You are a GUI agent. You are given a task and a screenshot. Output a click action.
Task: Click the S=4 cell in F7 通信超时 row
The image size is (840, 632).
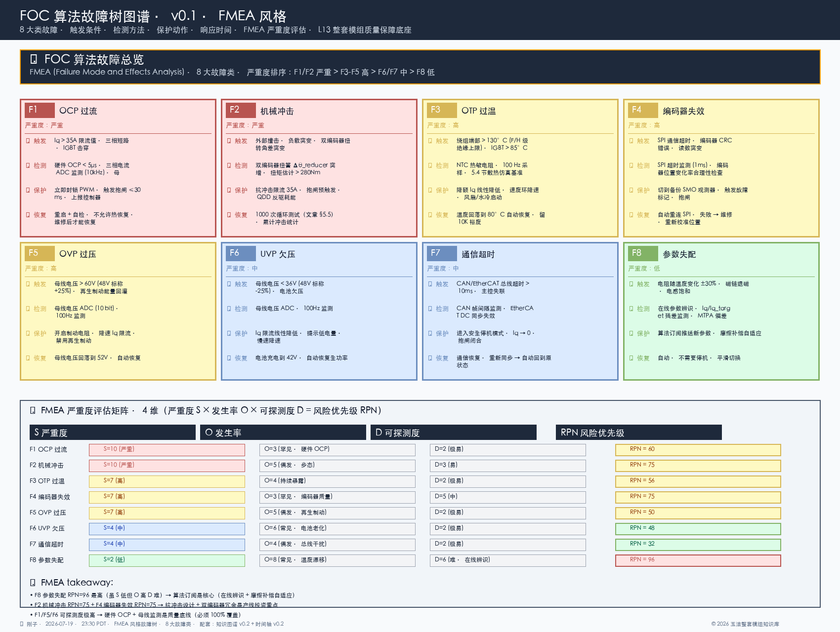coord(167,545)
